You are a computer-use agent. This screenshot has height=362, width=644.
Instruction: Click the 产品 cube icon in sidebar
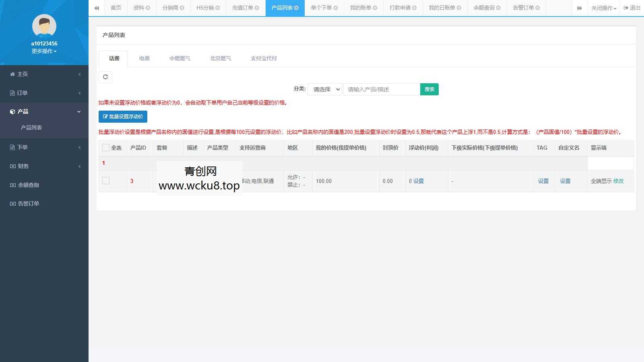(12, 111)
